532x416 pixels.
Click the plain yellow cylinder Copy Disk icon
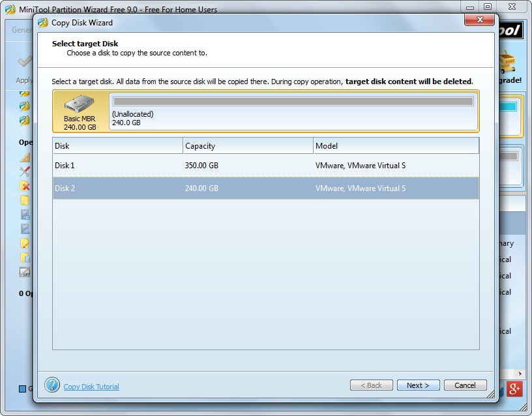[25, 200]
